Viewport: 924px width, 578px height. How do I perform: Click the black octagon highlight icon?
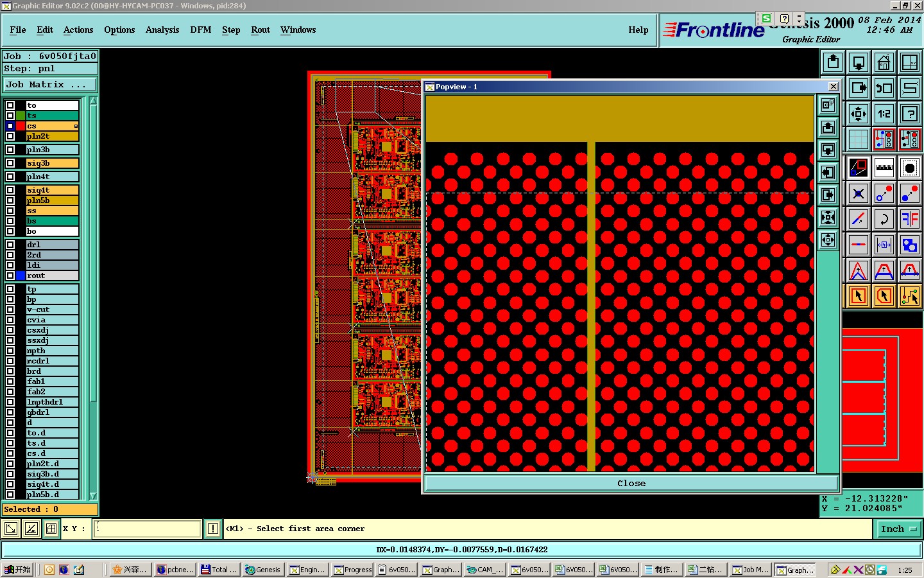[910, 168]
